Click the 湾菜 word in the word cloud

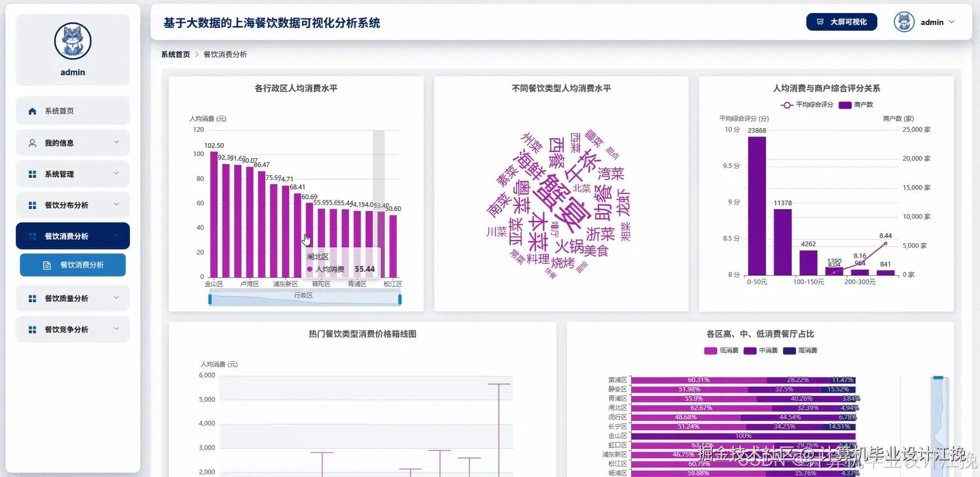pos(611,174)
